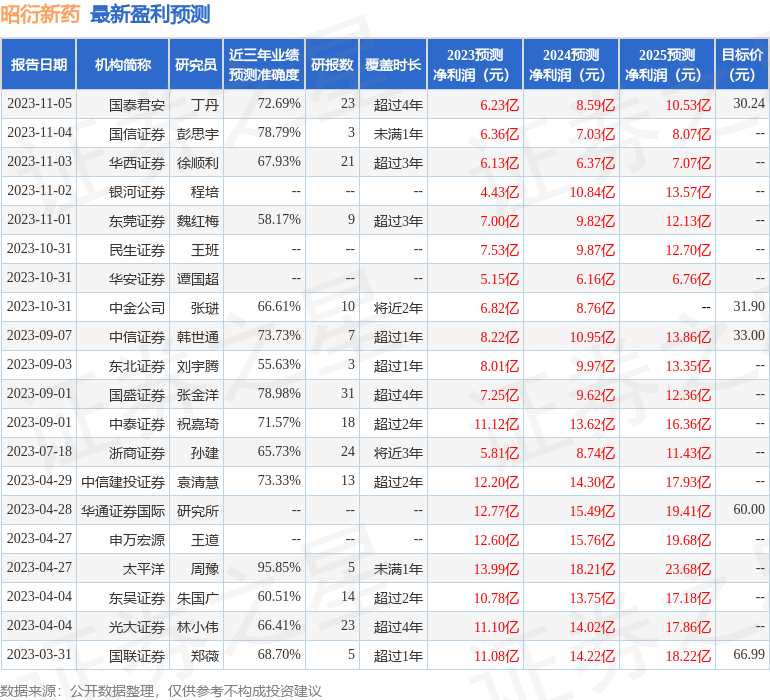770x700 pixels.
Task: Click the 报告日期 column header
Action: tap(38, 64)
